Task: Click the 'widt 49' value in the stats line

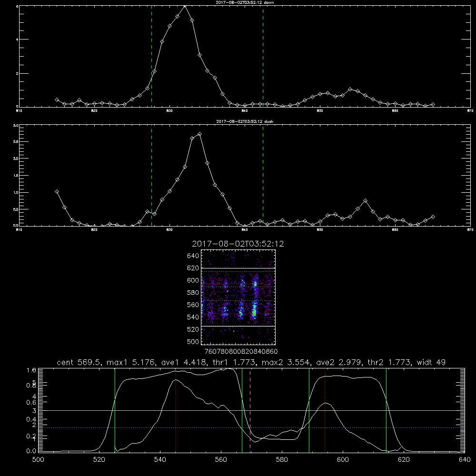Action: click(x=431, y=362)
